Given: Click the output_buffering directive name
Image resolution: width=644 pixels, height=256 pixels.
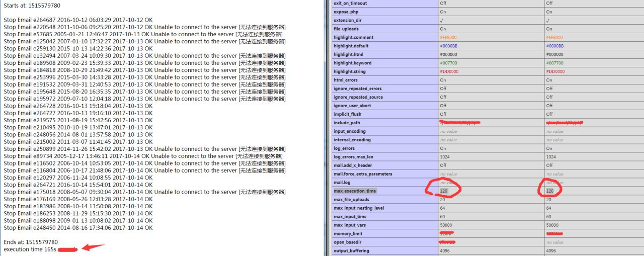Looking at the screenshot, I should [x=351, y=251].
